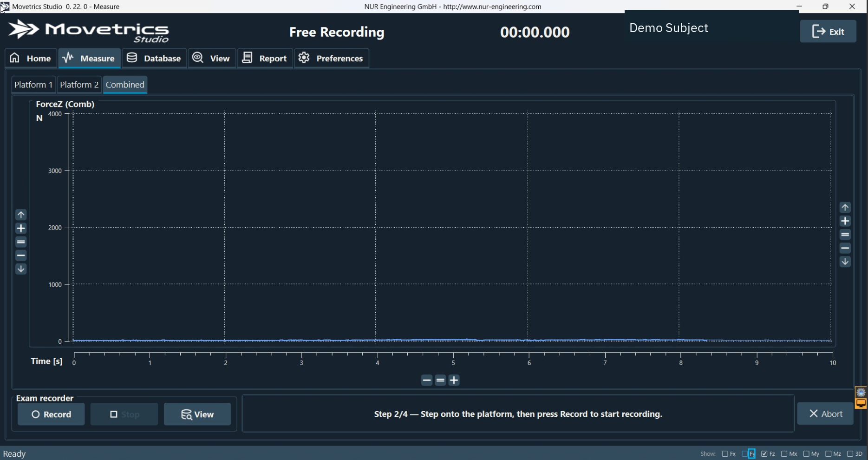Click ForceZ (Comb) chart title

coord(65,104)
